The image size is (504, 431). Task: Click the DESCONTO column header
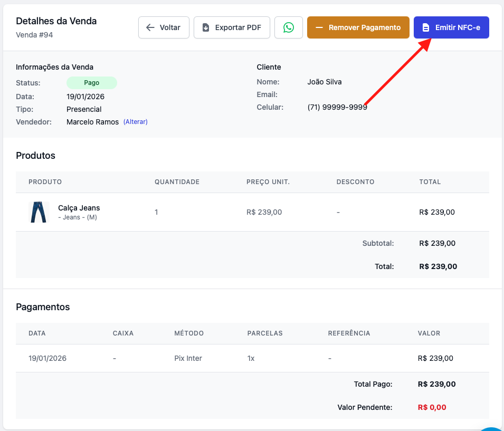355,182
